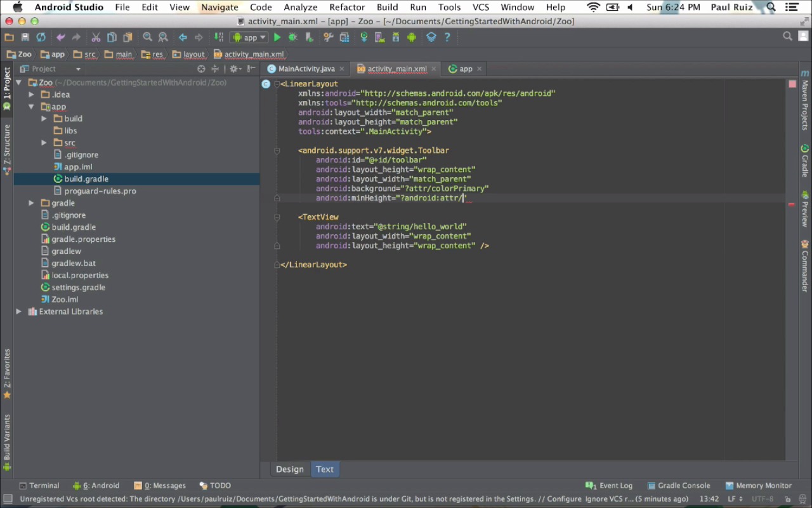812x508 pixels.
Task: Open the Preview side panel
Action: (x=805, y=209)
